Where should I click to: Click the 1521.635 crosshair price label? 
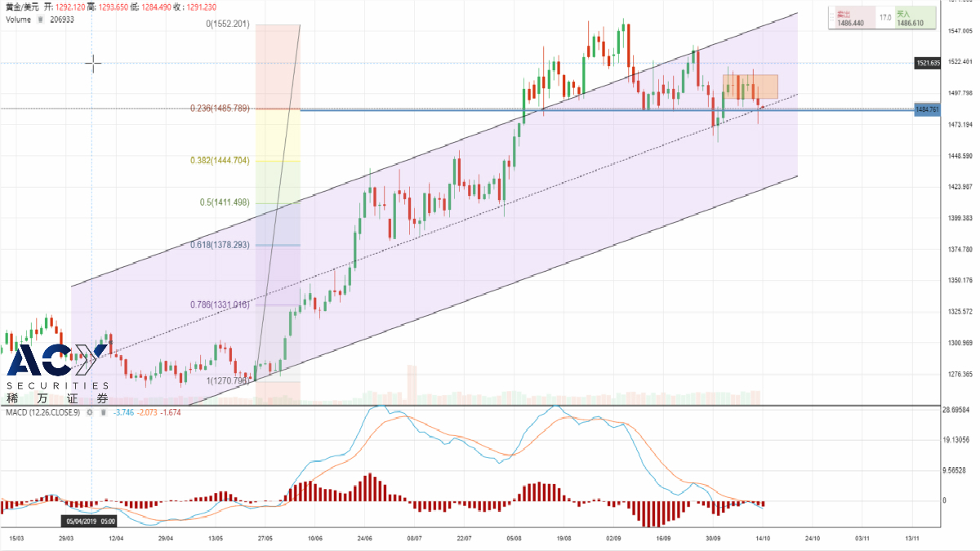coord(929,62)
